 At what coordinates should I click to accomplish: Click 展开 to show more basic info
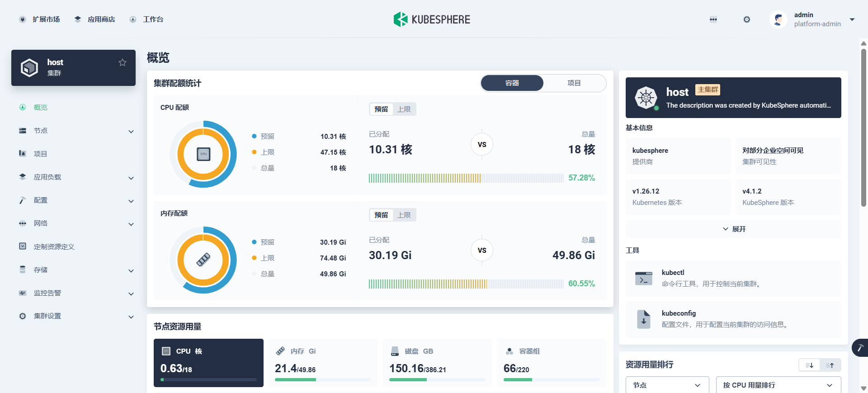tap(733, 229)
